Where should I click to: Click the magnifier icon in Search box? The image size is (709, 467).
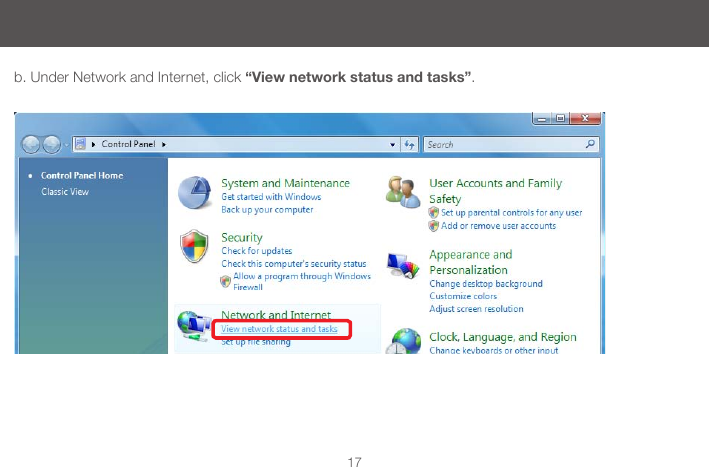(590, 144)
